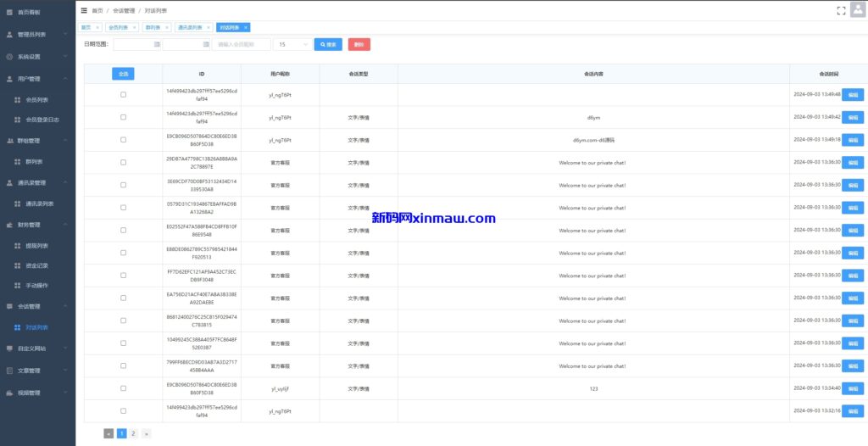Go to page 2 in pagination
Image resolution: width=868 pixels, height=446 pixels.
[x=134, y=433]
